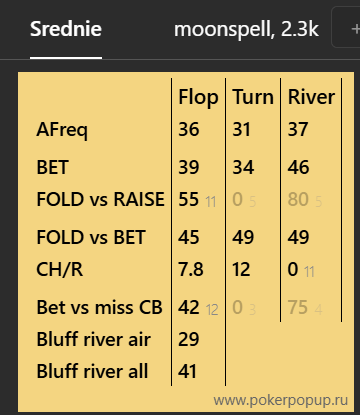Click the River BET value 46
Viewport: 360px width, 415px height.
pyautogui.click(x=298, y=167)
